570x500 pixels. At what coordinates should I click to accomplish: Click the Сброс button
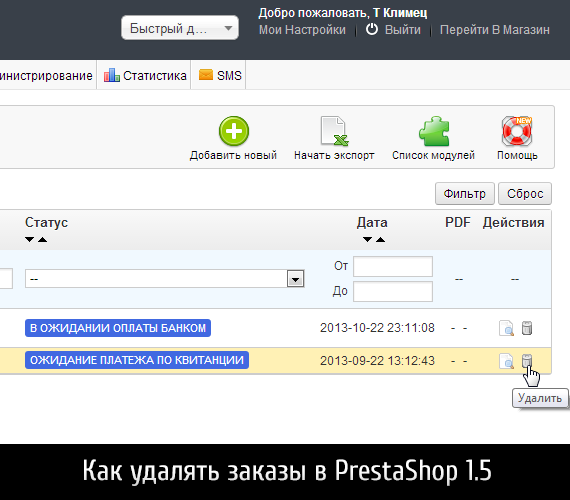pyautogui.click(x=525, y=193)
